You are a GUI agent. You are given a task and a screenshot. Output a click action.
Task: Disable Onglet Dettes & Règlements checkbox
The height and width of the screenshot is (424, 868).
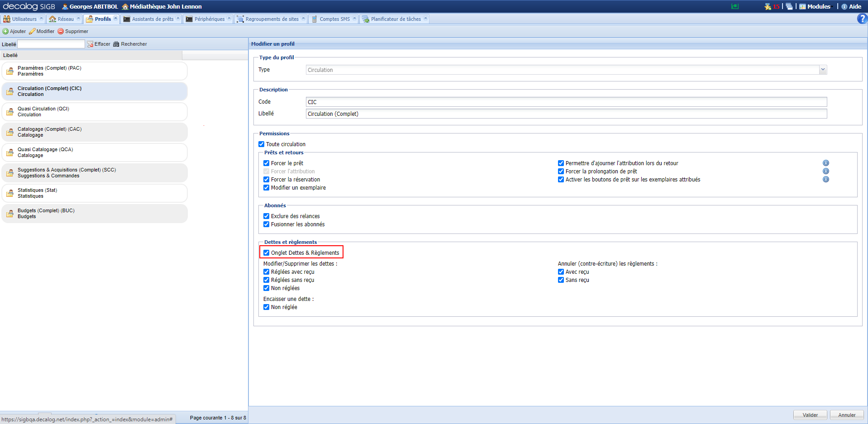pyautogui.click(x=267, y=253)
